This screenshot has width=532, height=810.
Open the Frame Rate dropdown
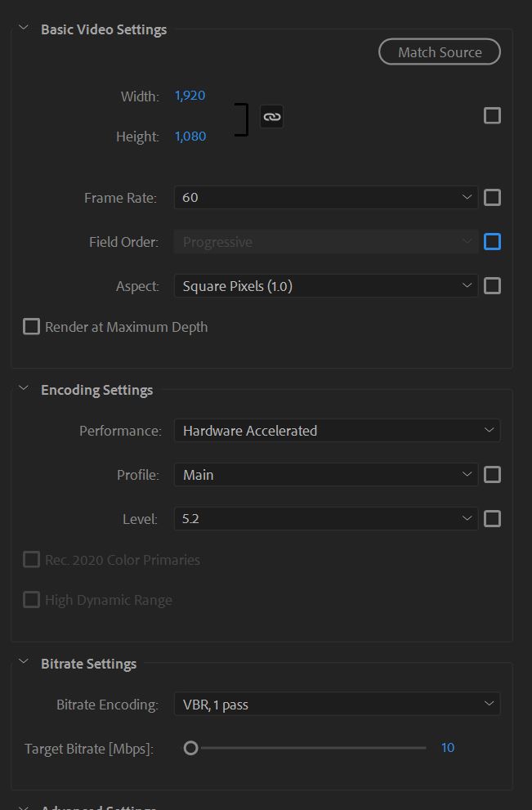325,197
